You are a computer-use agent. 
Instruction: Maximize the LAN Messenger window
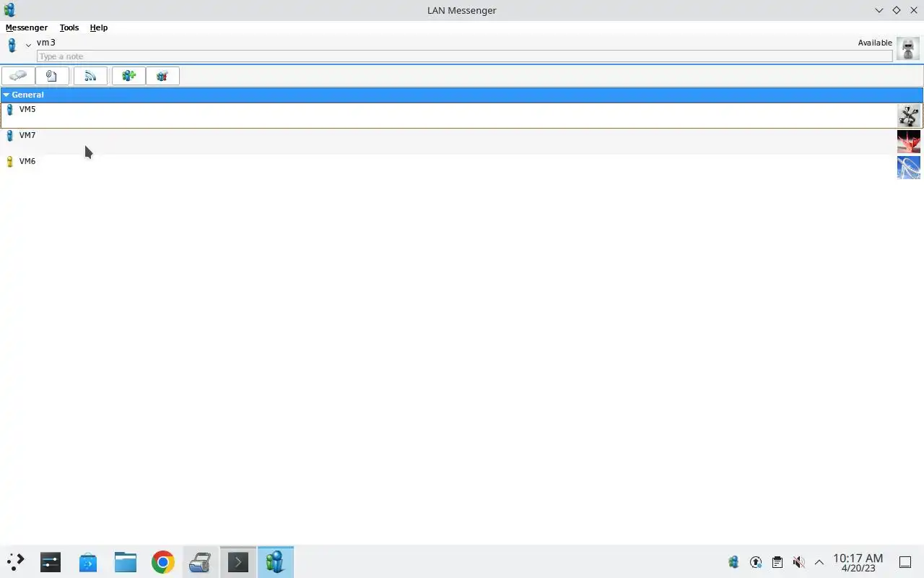897,10
